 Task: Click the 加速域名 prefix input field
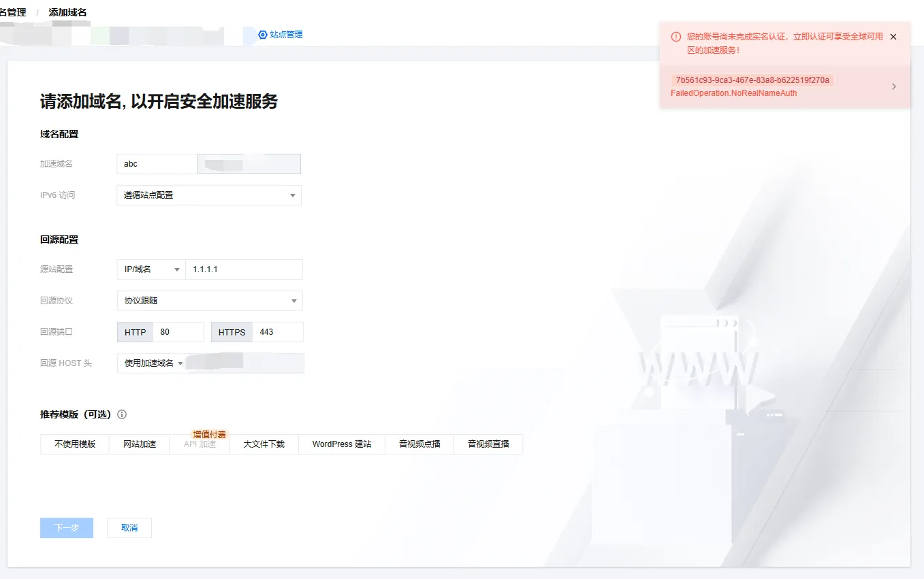point(157,164)
